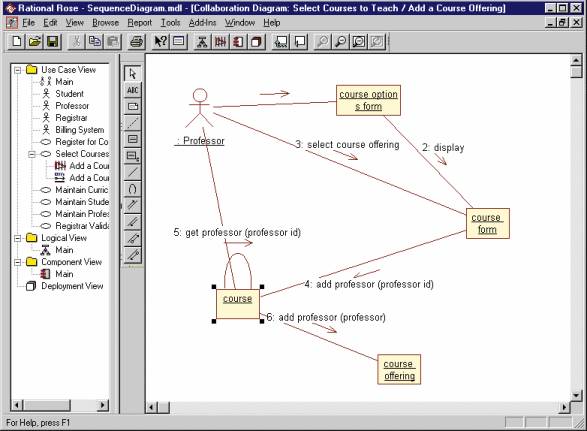Click the Print icon in toolbar
This screenshot has height=431, width=587.
point(137,42)
